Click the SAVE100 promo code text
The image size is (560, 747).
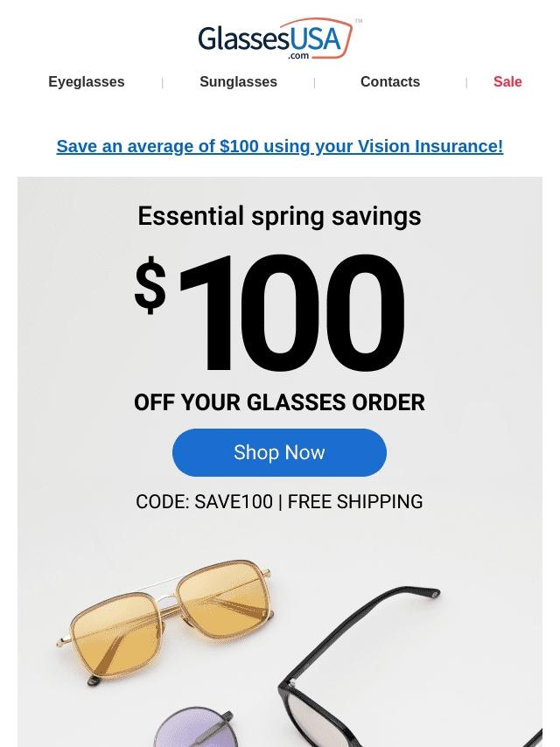click(234, 502)
